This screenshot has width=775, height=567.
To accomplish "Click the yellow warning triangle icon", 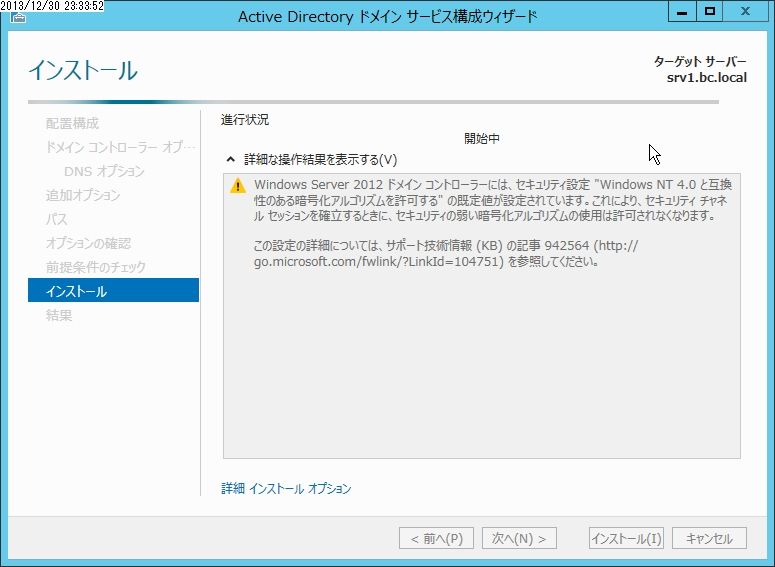I will (x=238, y=186).
